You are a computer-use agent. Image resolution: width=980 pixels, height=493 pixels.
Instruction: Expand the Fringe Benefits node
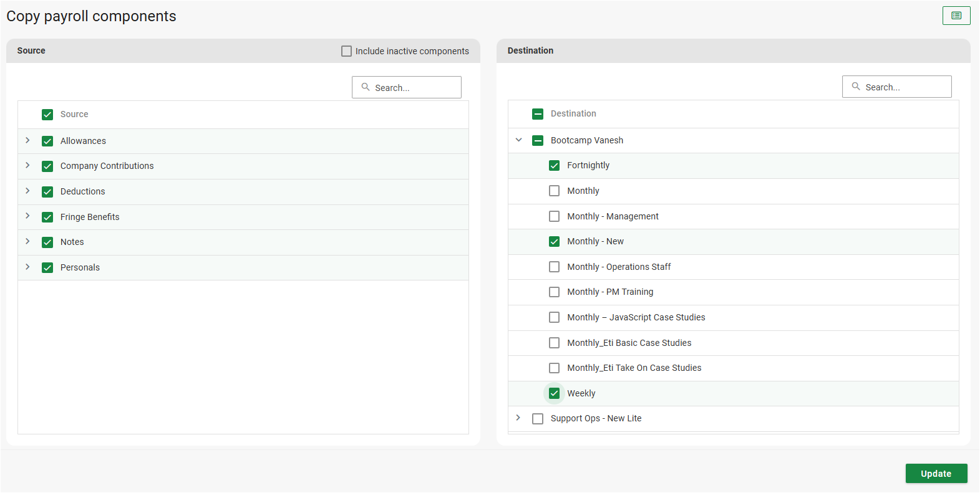pyautogui.click(x=27, y=216)
